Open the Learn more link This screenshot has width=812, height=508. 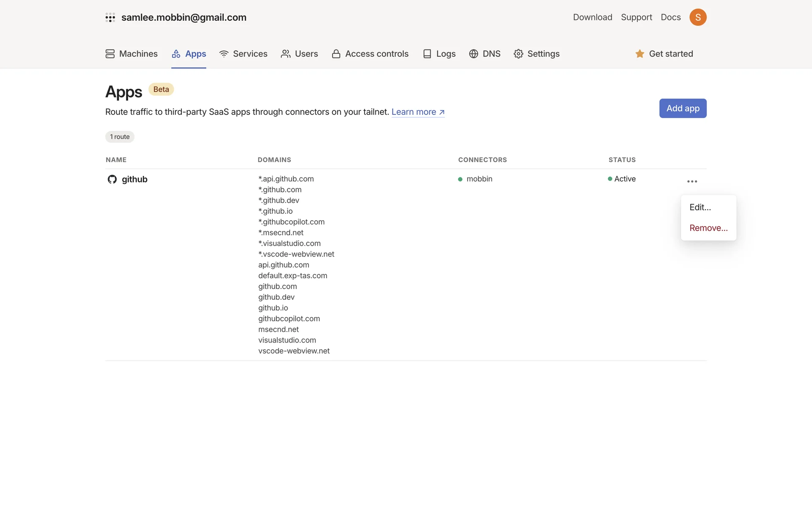(x=417, y=112)
